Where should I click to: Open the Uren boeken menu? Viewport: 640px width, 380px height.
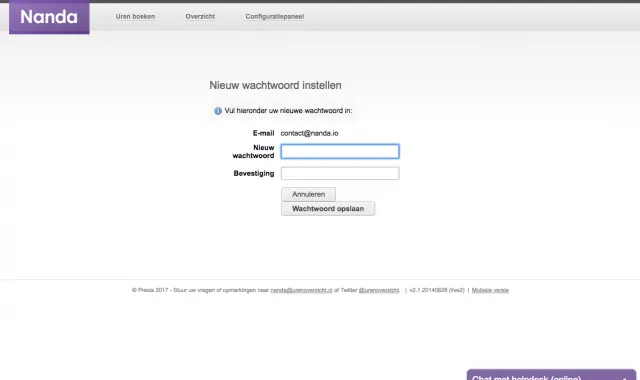135,16
